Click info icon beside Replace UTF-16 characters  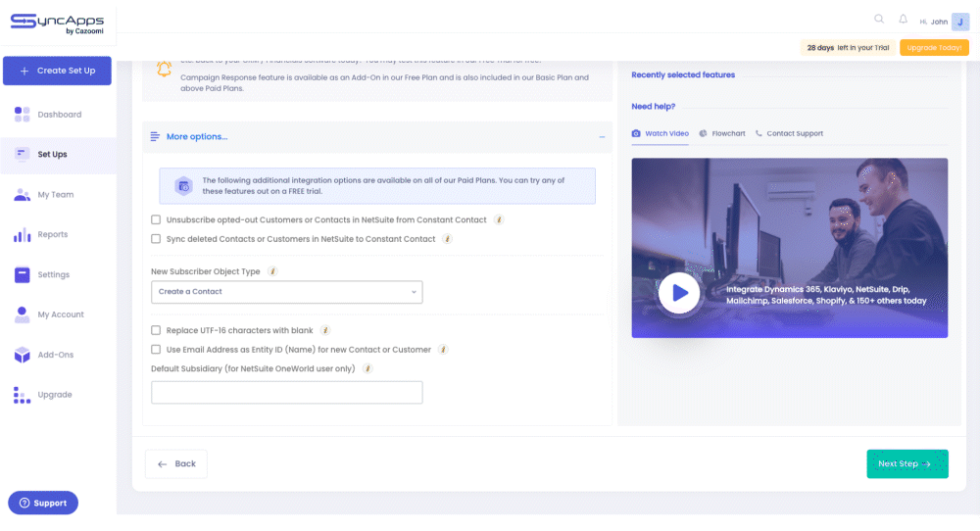point(325,330)
